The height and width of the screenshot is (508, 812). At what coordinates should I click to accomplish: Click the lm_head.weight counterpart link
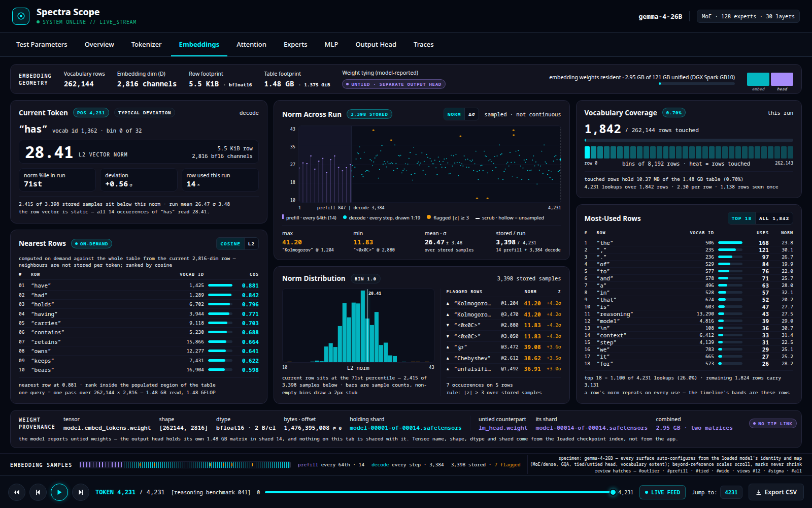click(503, 428)
